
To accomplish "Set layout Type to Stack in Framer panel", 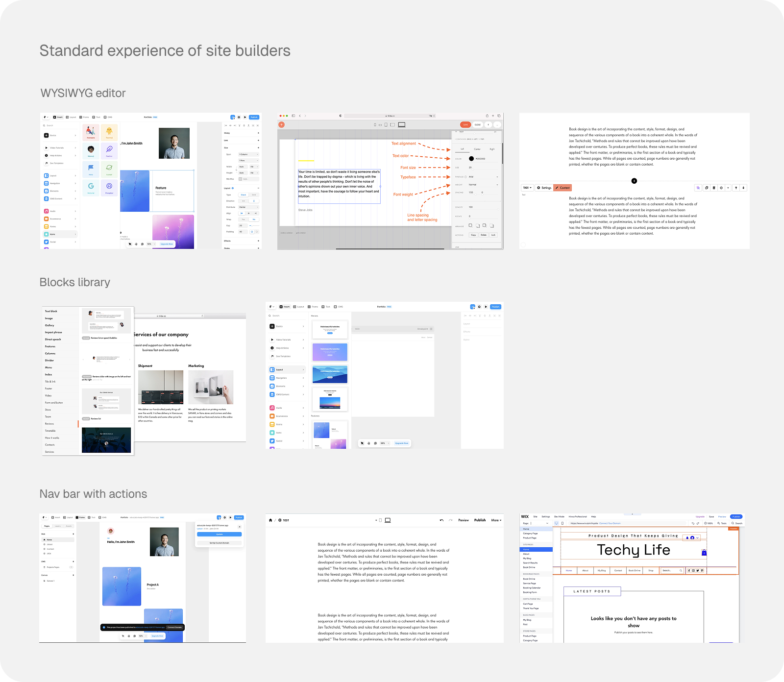I will point(244,195).
